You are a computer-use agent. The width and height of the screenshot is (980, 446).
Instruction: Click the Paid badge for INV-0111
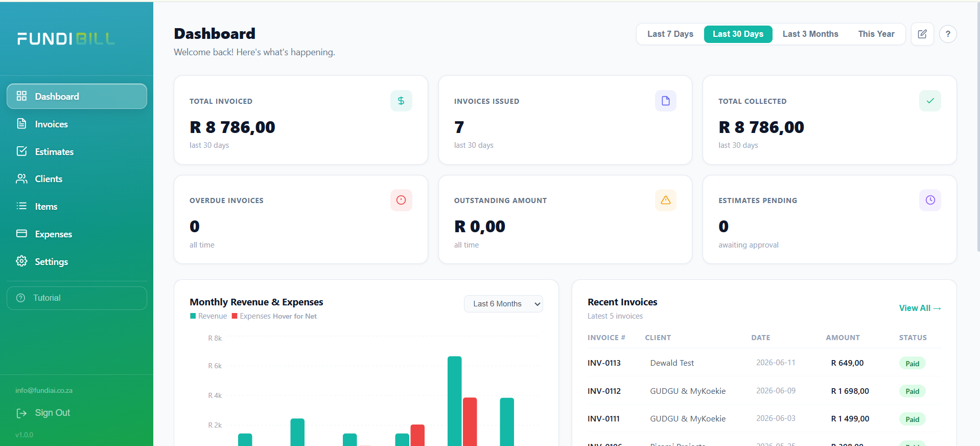point(912,419)
